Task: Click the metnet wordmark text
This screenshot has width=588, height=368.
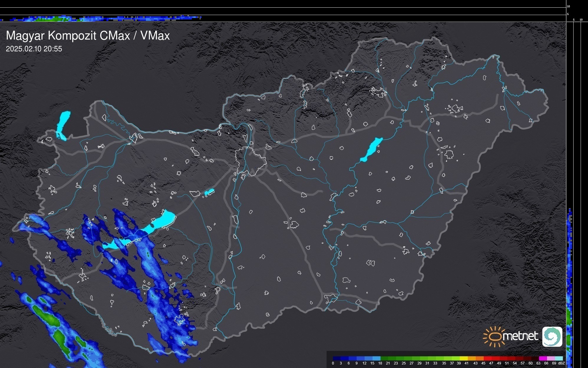Action: [520, 336]
